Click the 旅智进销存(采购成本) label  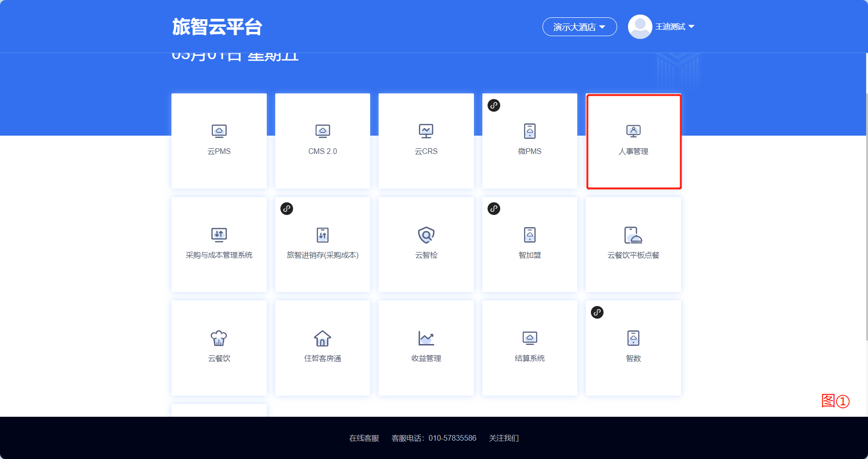[323, 255]
